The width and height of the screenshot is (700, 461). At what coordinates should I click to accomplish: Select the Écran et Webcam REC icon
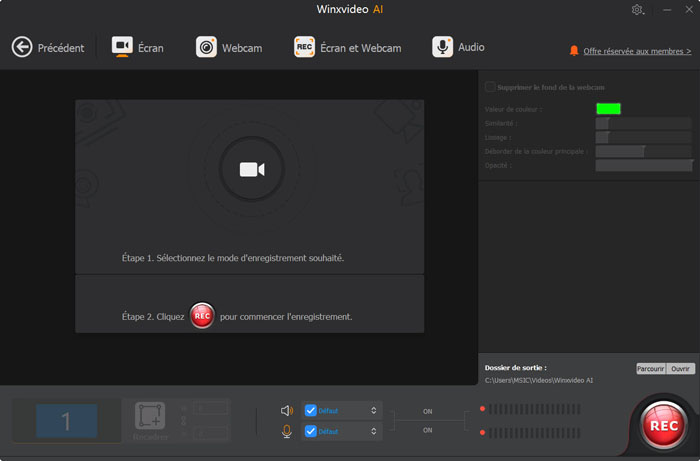pos(304,47)
